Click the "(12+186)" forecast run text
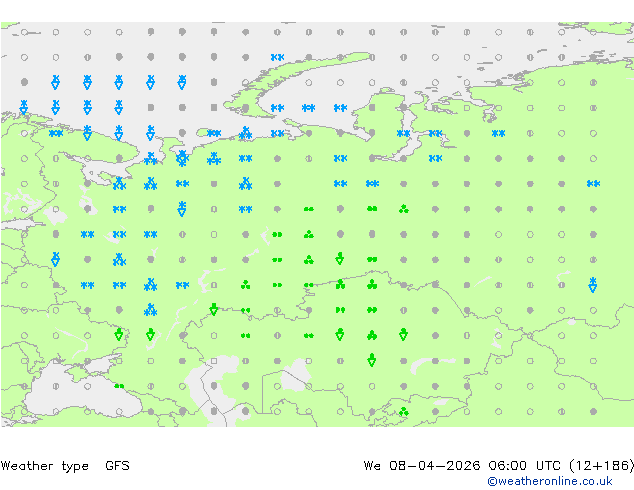634x490 pixels. (601, 466)
